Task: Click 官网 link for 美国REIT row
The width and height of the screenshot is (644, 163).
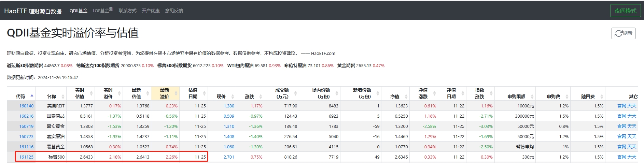Action: click(x=621, y=106)
